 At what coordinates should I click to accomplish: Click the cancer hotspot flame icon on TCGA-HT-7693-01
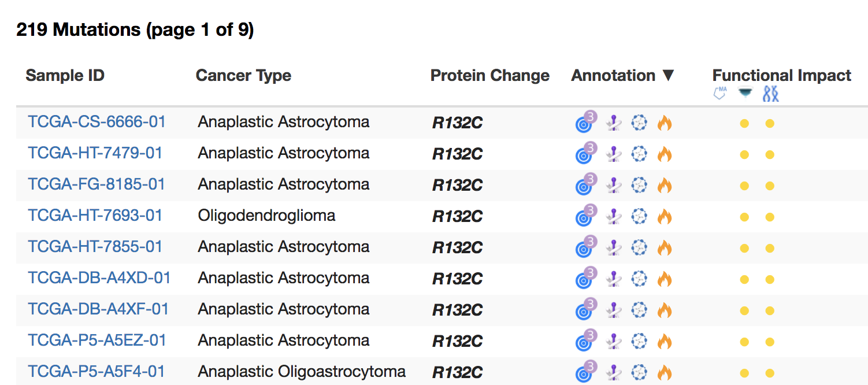pos(664,216)
